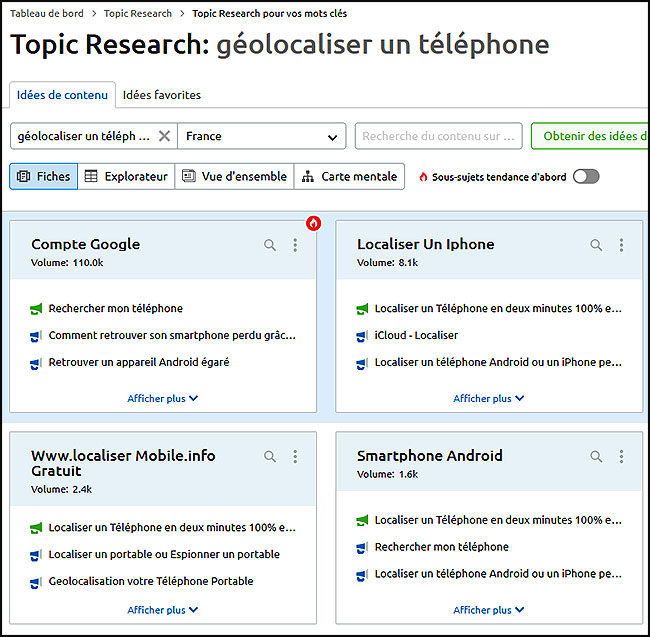Click the red trending flame badge on Compte Google
Image resolution: width=650 pixels, height=637 pixels.
pyautogui.click(x=313, y=223)
